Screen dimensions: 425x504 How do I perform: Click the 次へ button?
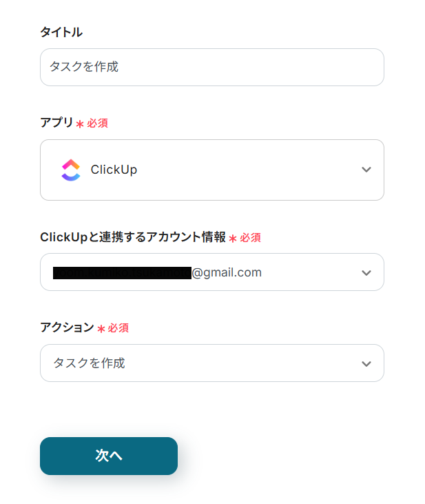(x=109, y=456)
